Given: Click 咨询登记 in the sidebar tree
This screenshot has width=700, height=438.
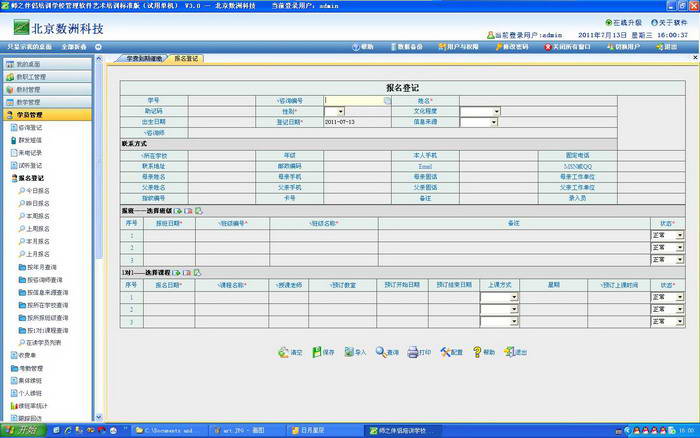Looking at the screenshot, I should pos(26,128).
